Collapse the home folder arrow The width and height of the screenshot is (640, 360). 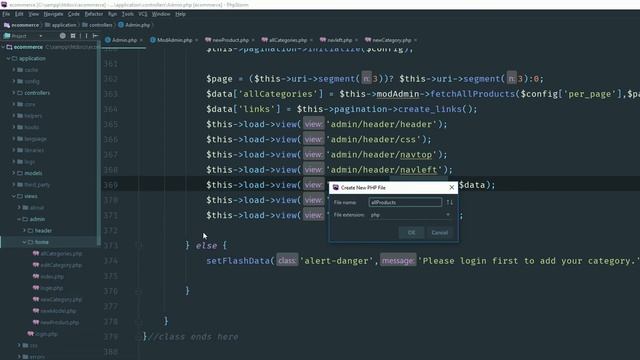[x=24, y=242]
